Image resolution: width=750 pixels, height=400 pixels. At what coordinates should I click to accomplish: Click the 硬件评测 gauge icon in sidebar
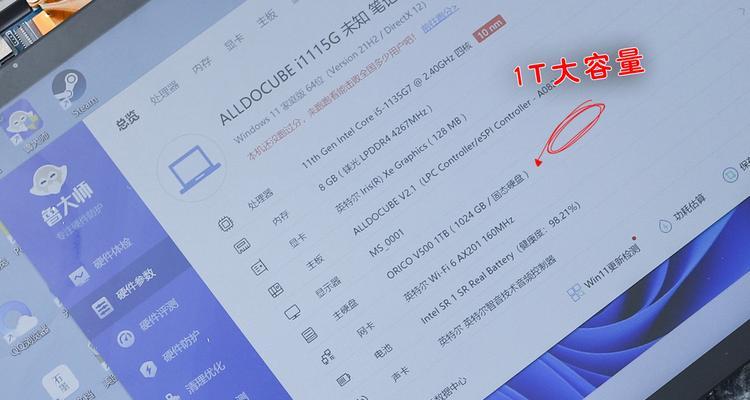[x=126, y=339]
